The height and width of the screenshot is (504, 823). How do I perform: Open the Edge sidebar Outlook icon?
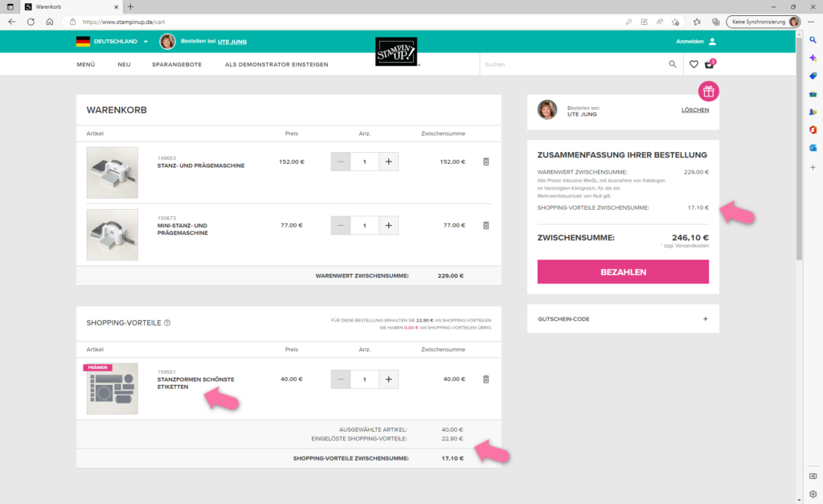coord(813,148)
